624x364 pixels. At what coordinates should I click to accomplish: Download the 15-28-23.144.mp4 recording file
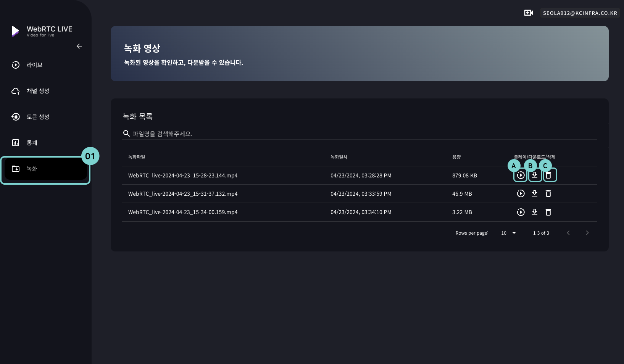(x=535, y=175)
